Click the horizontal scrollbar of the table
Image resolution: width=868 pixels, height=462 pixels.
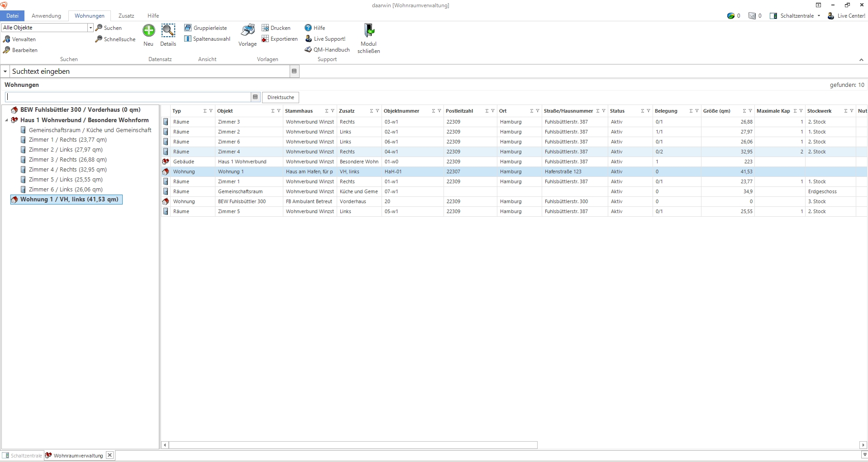[353, 445]
